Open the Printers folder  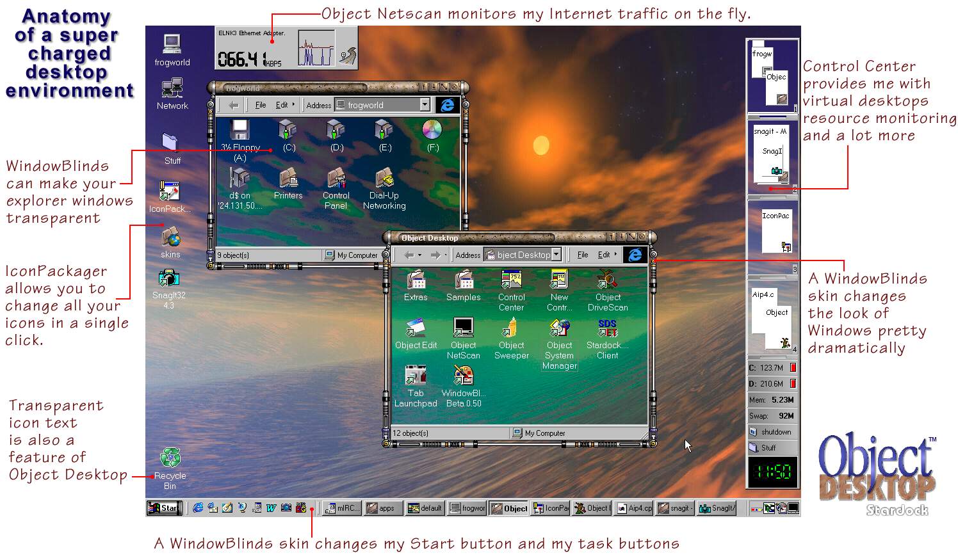click(288, 184)
